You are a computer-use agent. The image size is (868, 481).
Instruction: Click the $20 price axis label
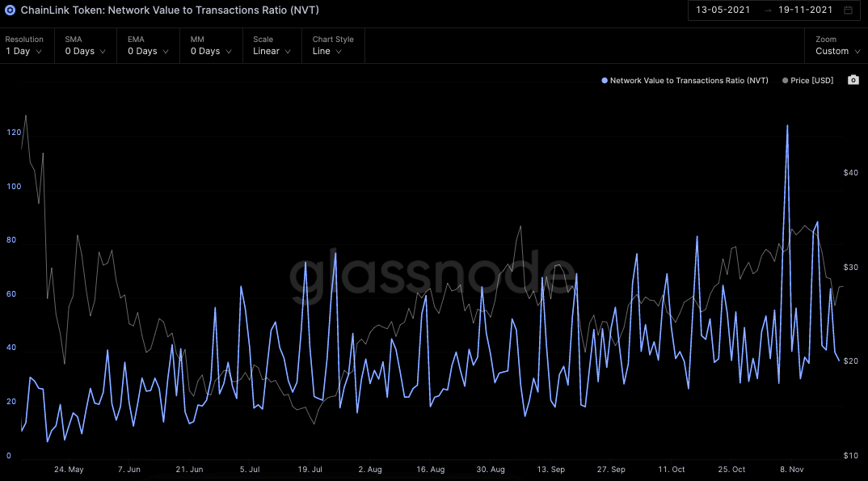tap(851, 361)
